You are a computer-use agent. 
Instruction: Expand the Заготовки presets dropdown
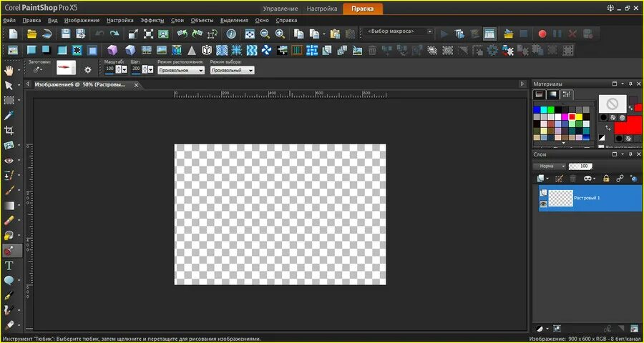click(38, 70)
